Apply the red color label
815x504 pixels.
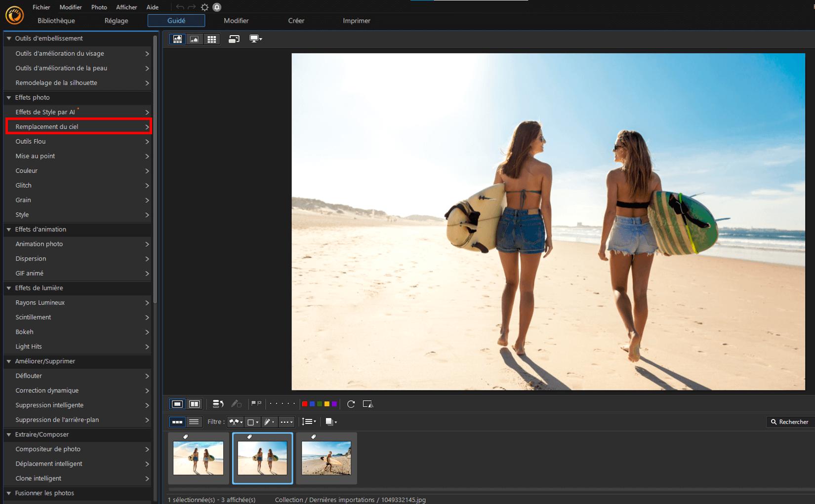coord(305,404)
